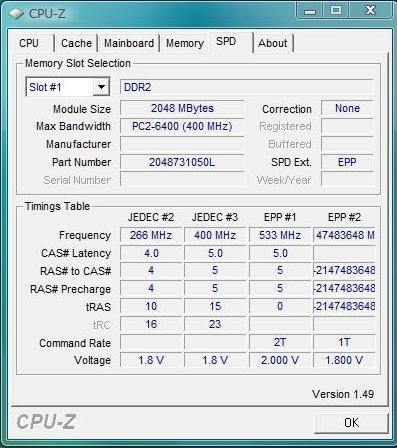Click tRC value 16

[151, 324]
